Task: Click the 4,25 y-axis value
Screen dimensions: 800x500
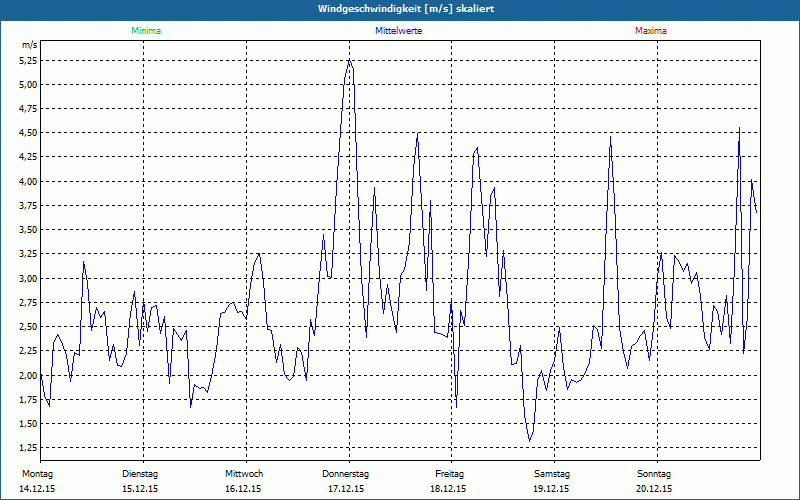Action: tap(29, 157)
